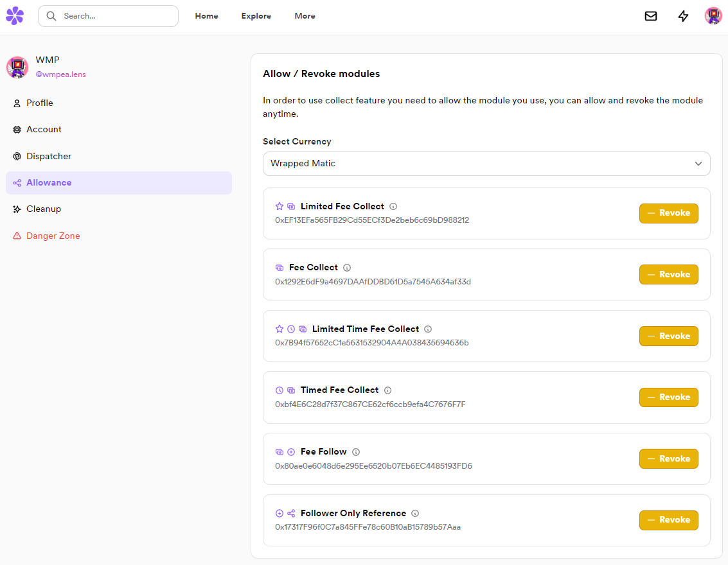Revoke the Limited Time Fee Collect module
Screen dimensions: 728x565
coord(668,336)
